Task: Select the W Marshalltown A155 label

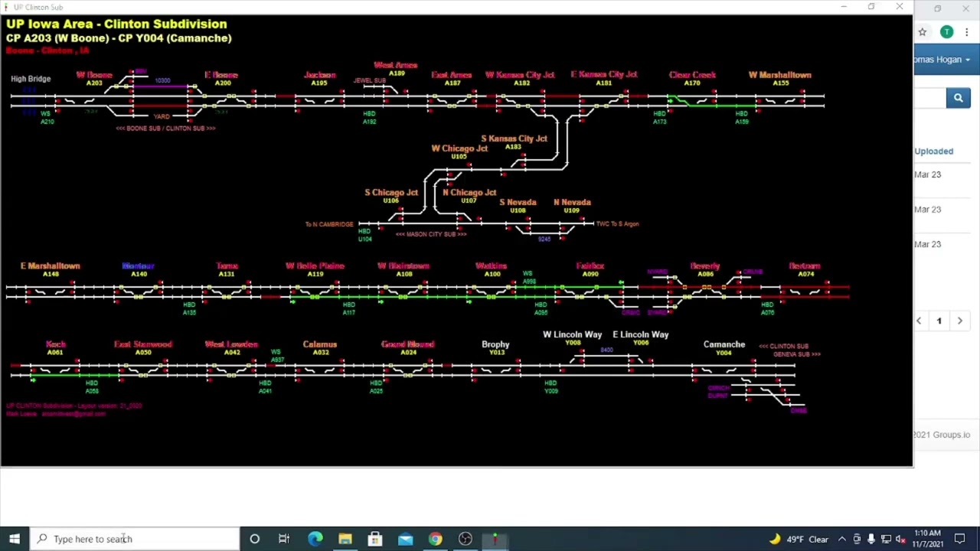Action: [780, 79]
